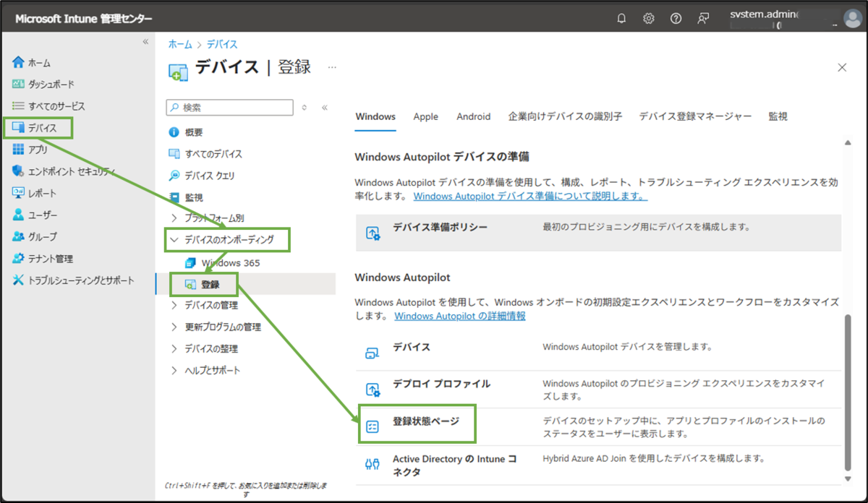Switch to the Android tab
This screenshot has height=503, width=868.
pos(474,116)
